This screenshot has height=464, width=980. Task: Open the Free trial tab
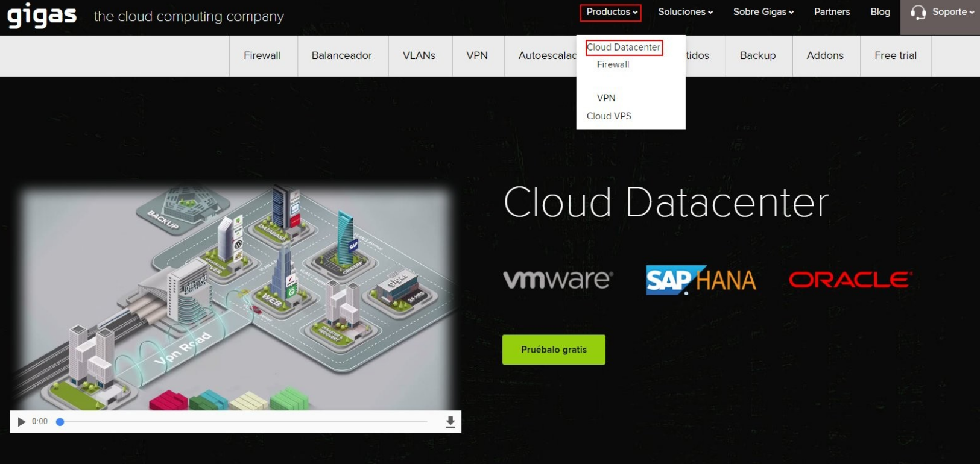tap(896, 55)
